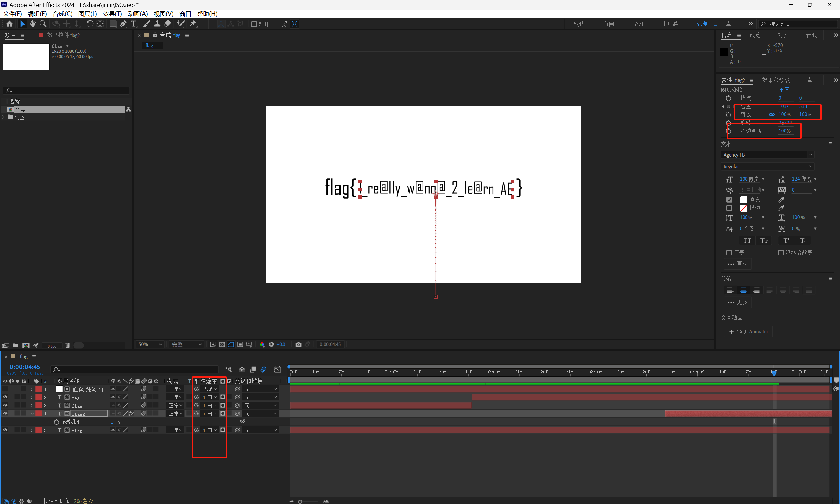Viewport: 840px width, 504px height.
Task: Open the Graph Editor in timeline
Action: 278,369
